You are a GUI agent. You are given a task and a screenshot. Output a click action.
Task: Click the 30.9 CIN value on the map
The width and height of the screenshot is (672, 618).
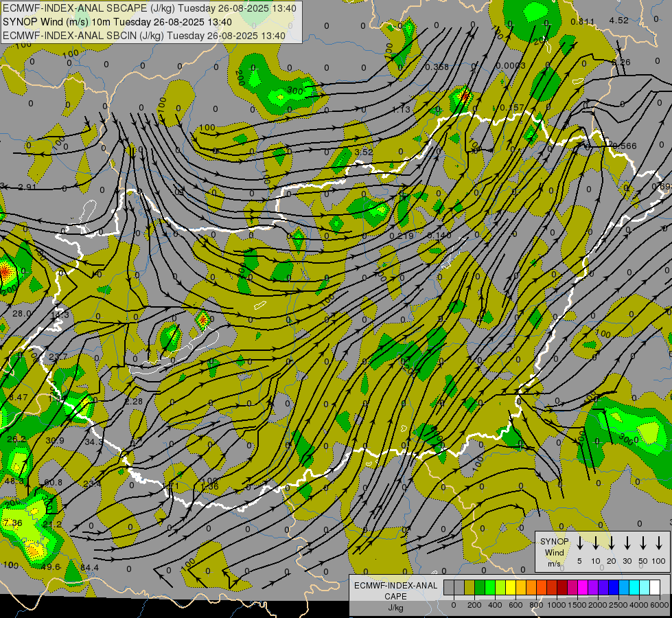(x=55, y=440)
